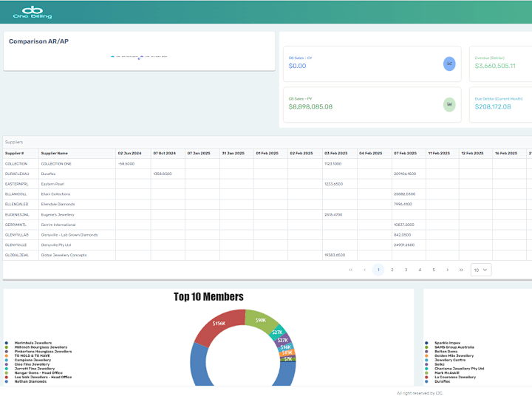532x399 pixels.
Task: Toggle Charisma Jewellery Pty Ltd legend item
Action: pyautogui.click(x=454, y=369)
